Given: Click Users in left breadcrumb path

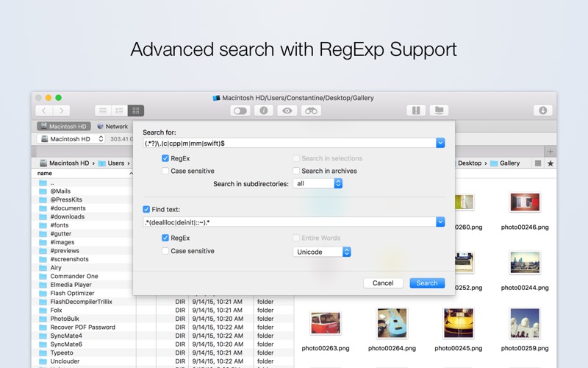Looking at the screenshot, I should click(x=111, y=163).
